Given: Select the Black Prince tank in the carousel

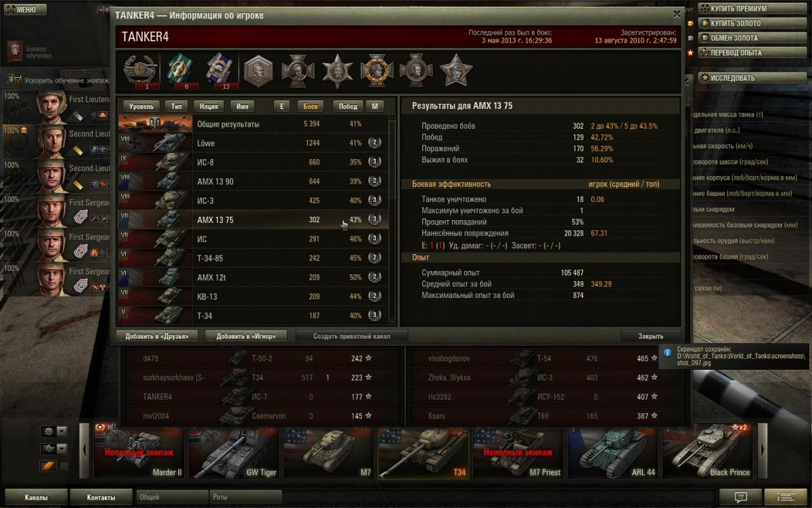Looking at the screenshot, I should point(707,452).
